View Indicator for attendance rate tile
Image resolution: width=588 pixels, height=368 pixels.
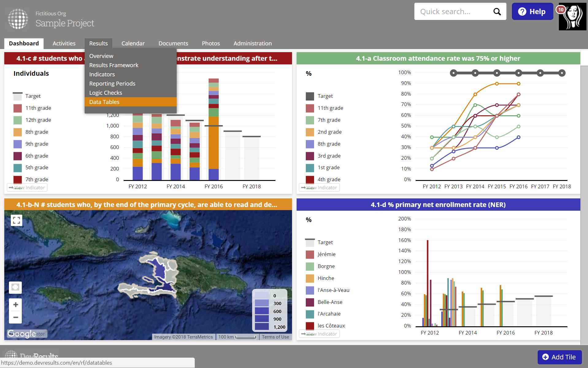coord(319,187)
